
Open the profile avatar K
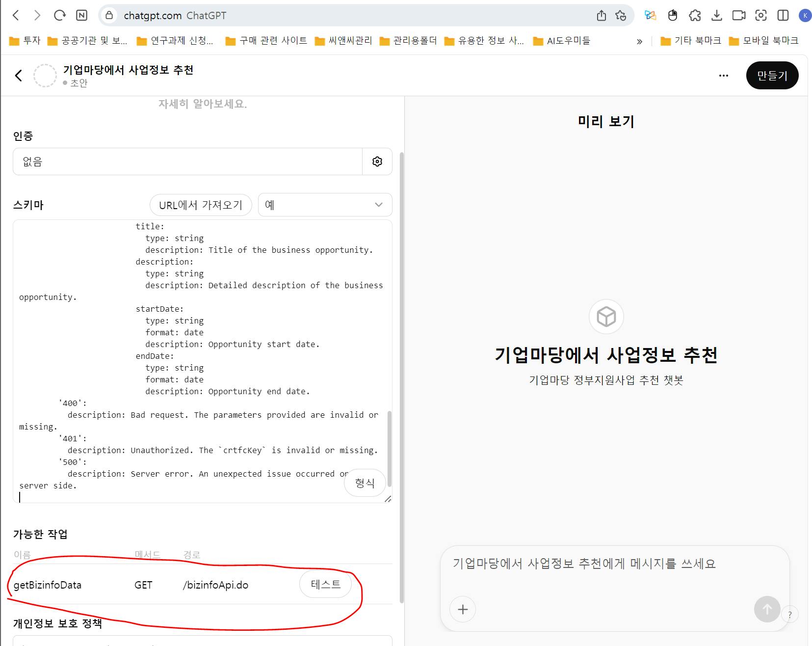[805, 16]
